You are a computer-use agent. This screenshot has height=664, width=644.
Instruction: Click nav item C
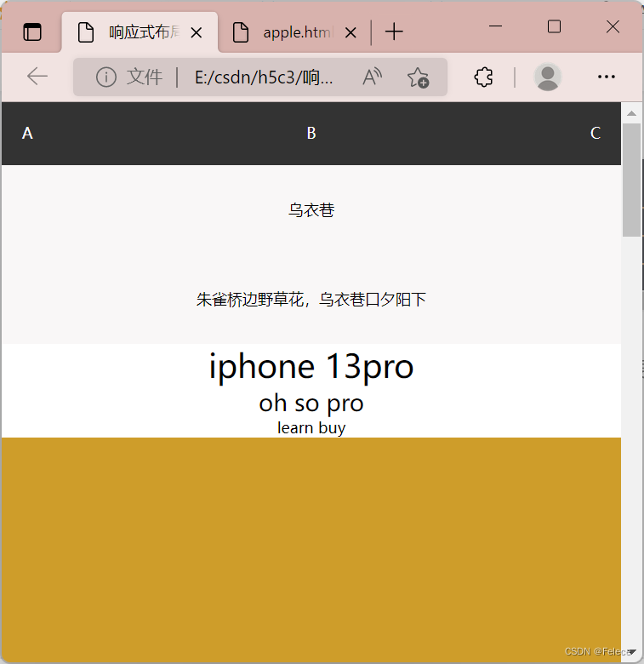(x=596, y=133)
